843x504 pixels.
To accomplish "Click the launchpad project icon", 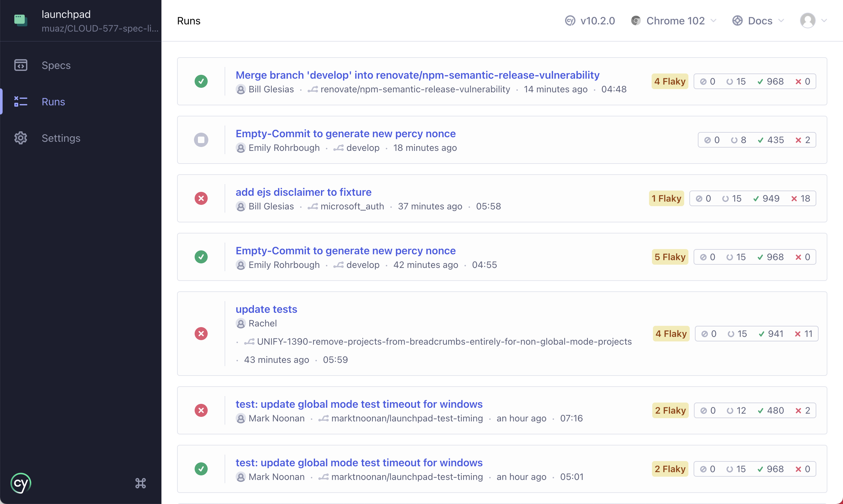I will 21,20.
